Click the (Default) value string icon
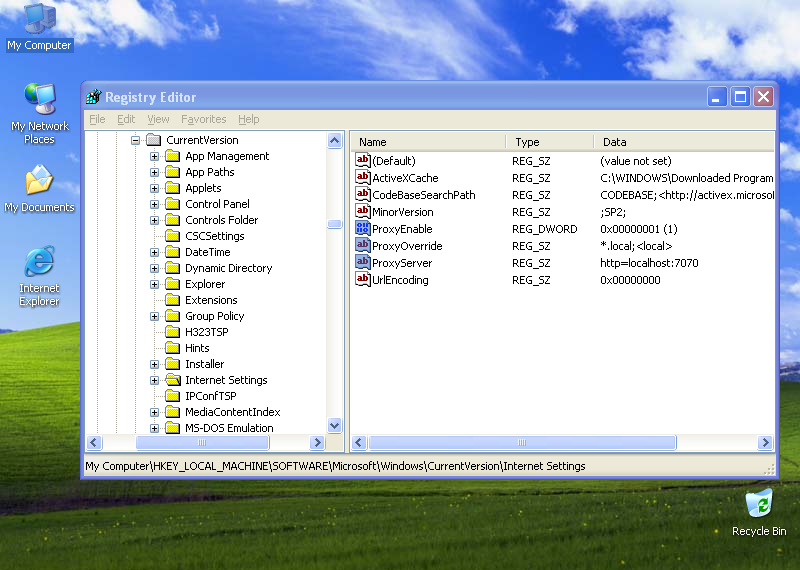The width and height of the screenshot is (800, 570). point(363,161)
